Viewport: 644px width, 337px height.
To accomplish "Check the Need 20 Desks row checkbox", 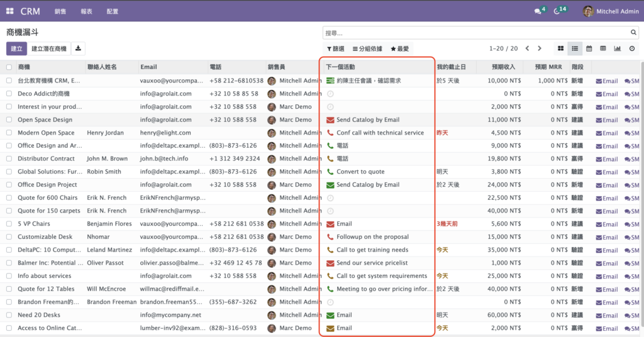I will (x=9, y=315).
